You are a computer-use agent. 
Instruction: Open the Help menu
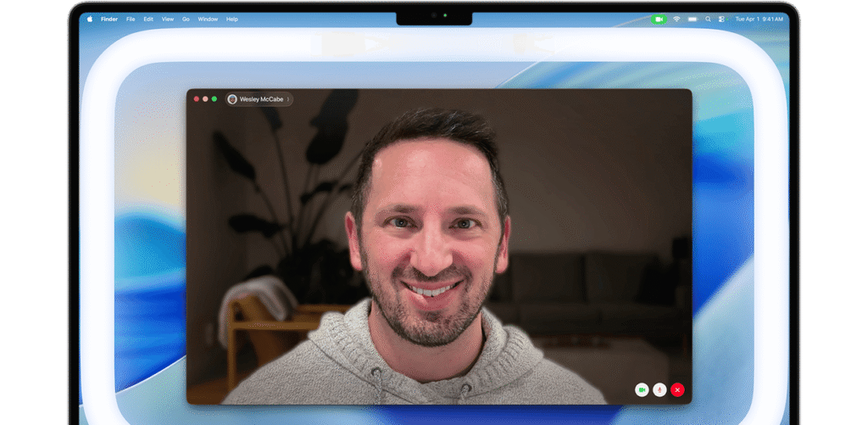(232, 19)
